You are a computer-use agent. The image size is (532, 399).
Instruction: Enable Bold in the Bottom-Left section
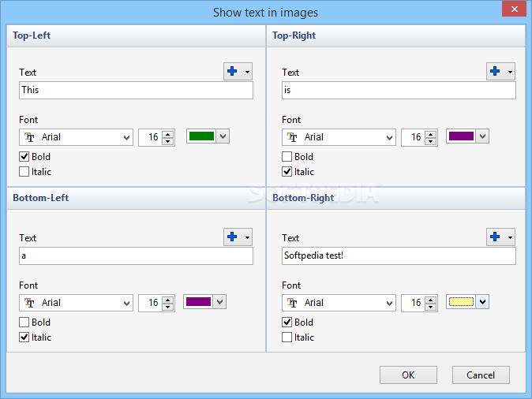[x=24, y=323]
